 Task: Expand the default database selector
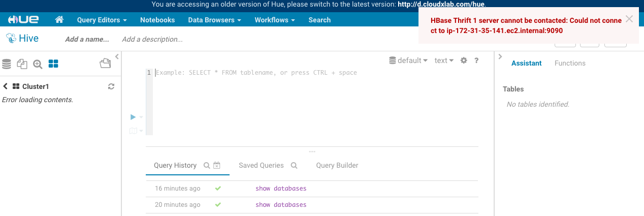(x=408, y=60)
